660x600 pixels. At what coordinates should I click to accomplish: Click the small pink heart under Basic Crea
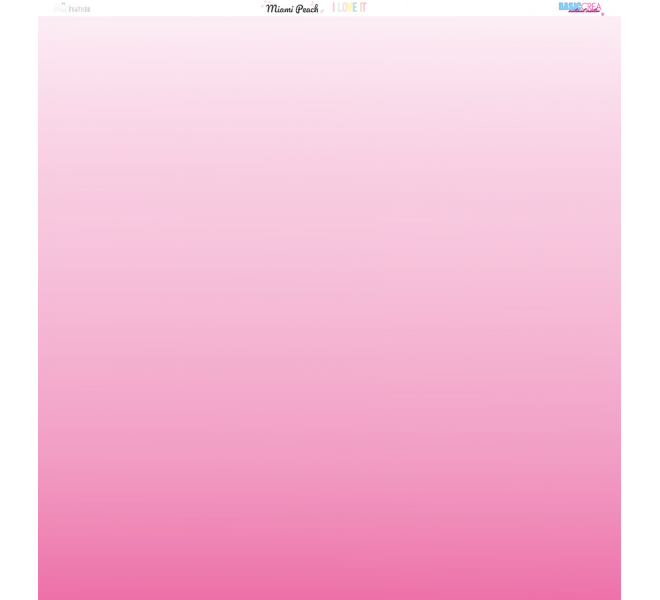pos(602,14)
